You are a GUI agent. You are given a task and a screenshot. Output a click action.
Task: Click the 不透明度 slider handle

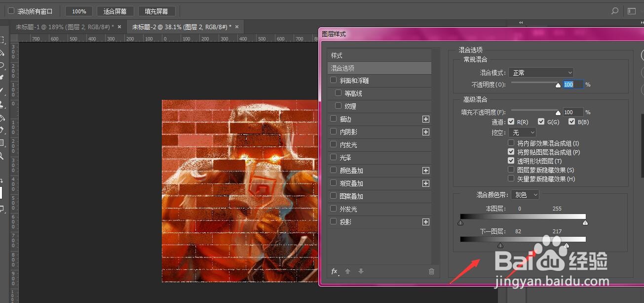pyautogui.click(x=558, y=85)
